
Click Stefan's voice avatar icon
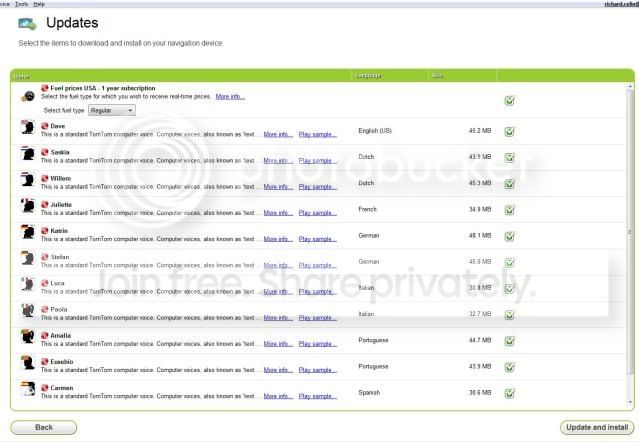coord(27,258)
